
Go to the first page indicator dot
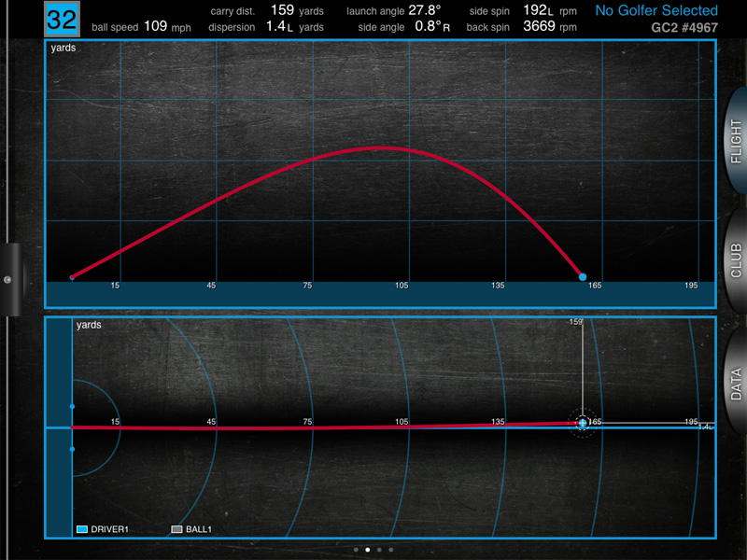coord(356,550)
